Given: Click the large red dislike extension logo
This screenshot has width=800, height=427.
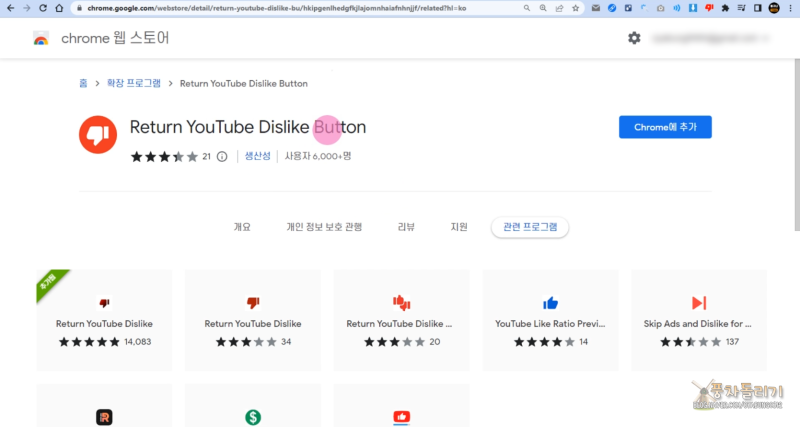Looking at the screenshot, I should tap(98, 135).
